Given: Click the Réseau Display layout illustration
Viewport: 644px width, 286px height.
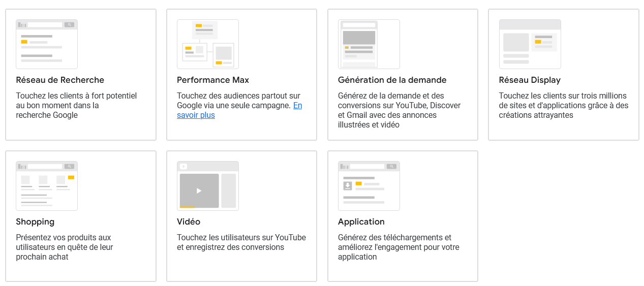Looking at the screenshot, I should (x=530, y=44).
